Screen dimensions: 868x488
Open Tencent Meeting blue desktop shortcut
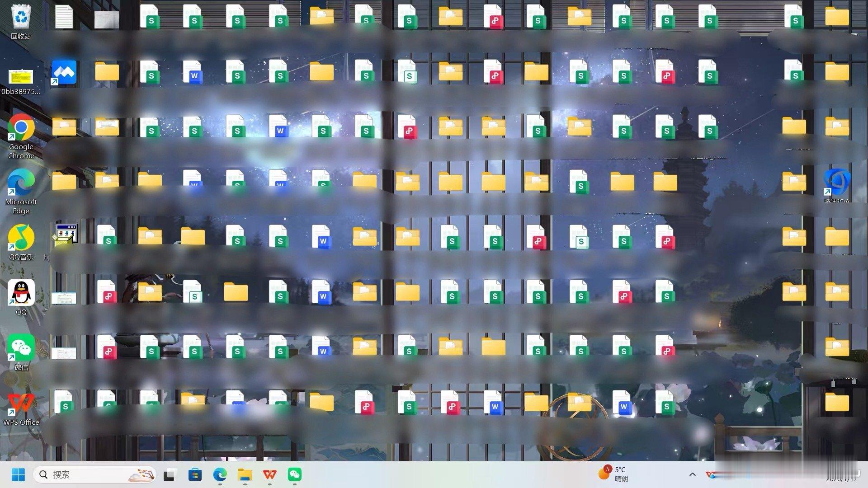(64, 72)
